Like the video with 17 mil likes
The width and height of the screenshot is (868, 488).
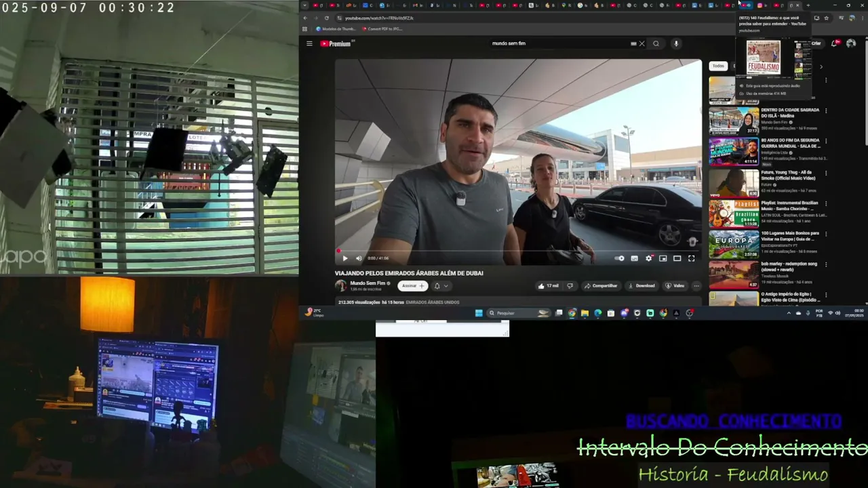(x=548, y=286)
